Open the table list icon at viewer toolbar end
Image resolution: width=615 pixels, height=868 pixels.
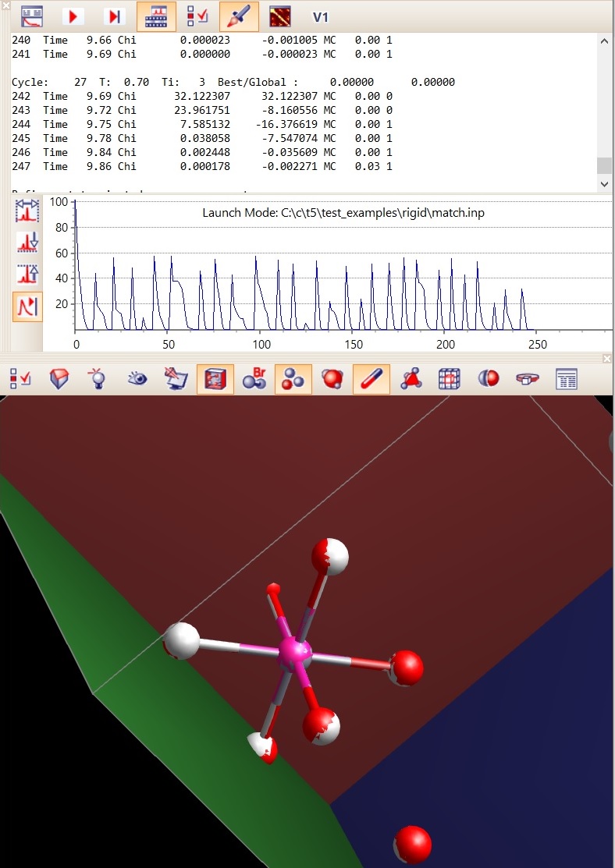pos(567,379)
